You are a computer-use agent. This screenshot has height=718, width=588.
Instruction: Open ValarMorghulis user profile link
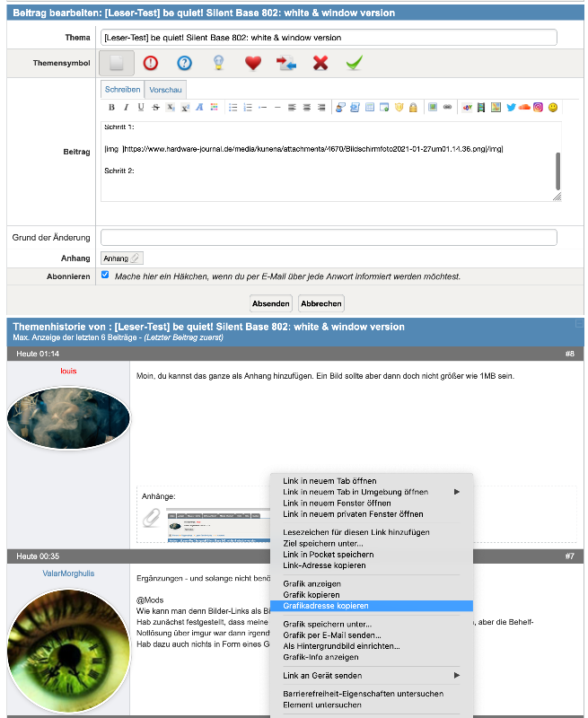(68, 574)
